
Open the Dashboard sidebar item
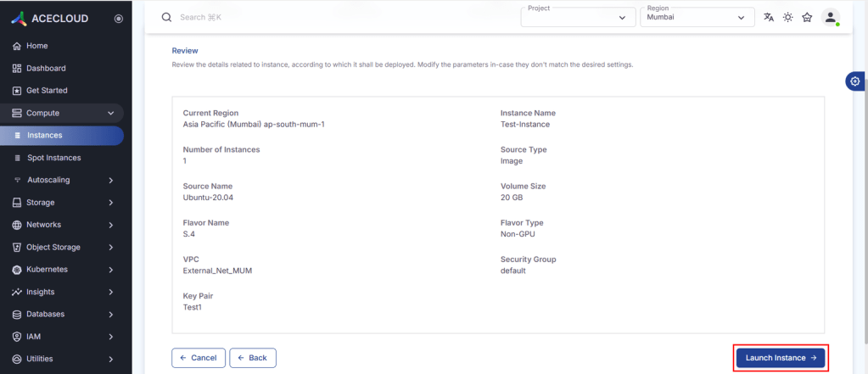[x=46, y=68]
